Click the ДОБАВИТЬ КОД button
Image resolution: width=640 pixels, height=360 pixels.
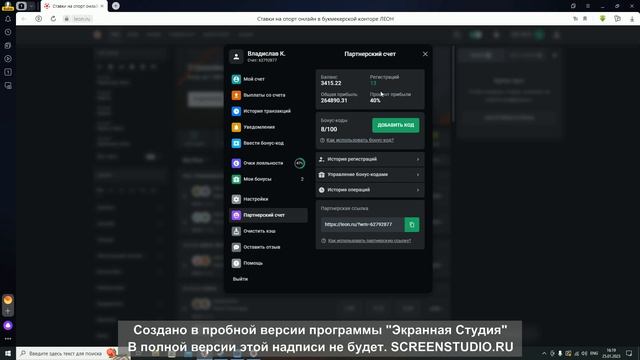coord(396,125)
